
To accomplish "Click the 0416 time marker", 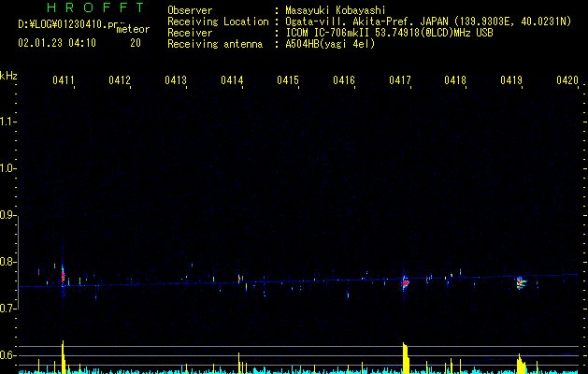I will (344, 80).
